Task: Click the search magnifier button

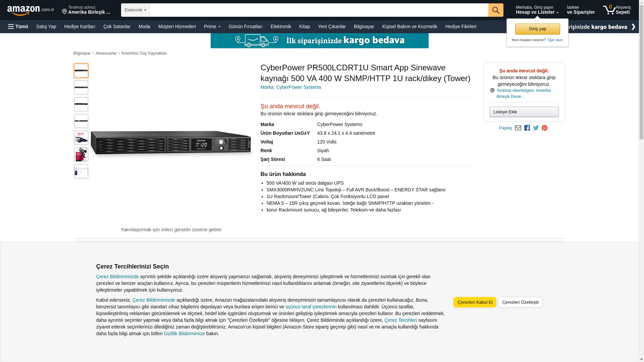Action: tap(495, 10)
